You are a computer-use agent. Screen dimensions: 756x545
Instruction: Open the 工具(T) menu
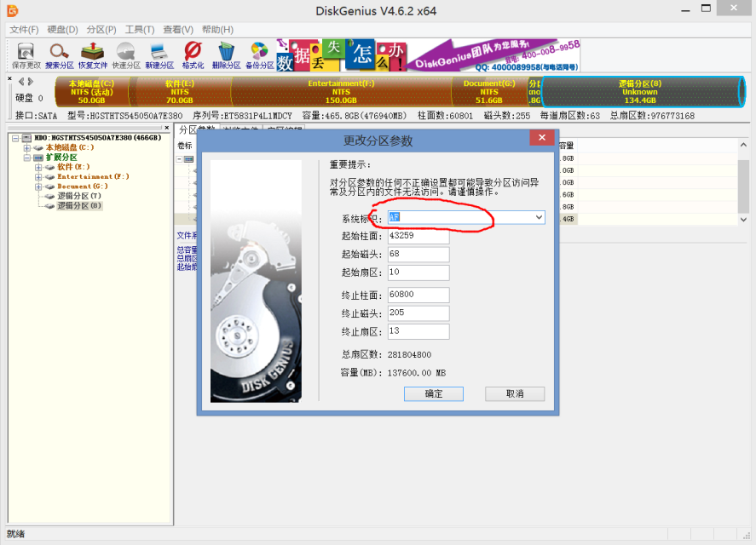coord(140,30)
